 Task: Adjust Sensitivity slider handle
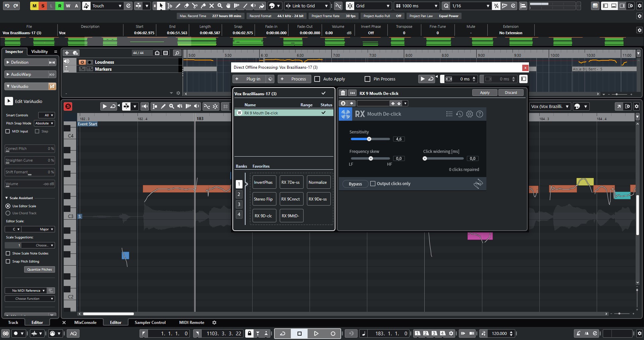[x=369, y=139]
